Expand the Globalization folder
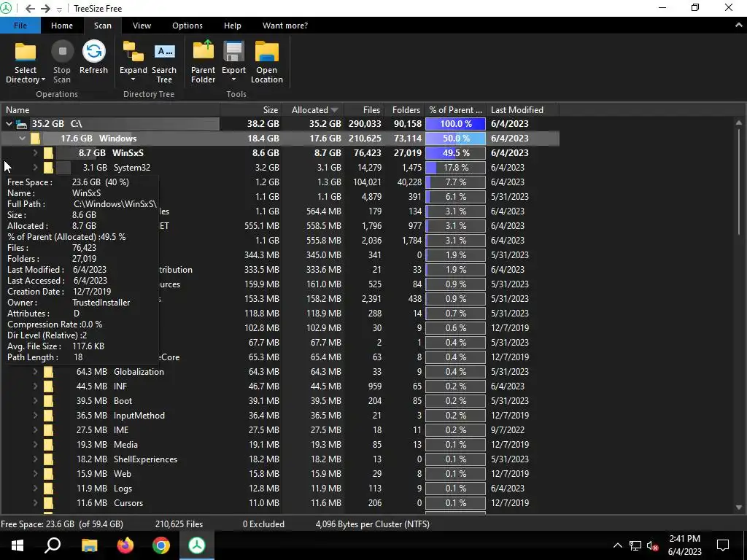 coord(35,372)
